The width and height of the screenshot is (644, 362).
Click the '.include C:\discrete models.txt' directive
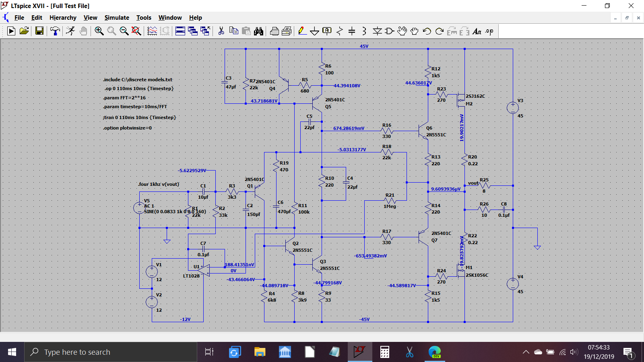138,80
